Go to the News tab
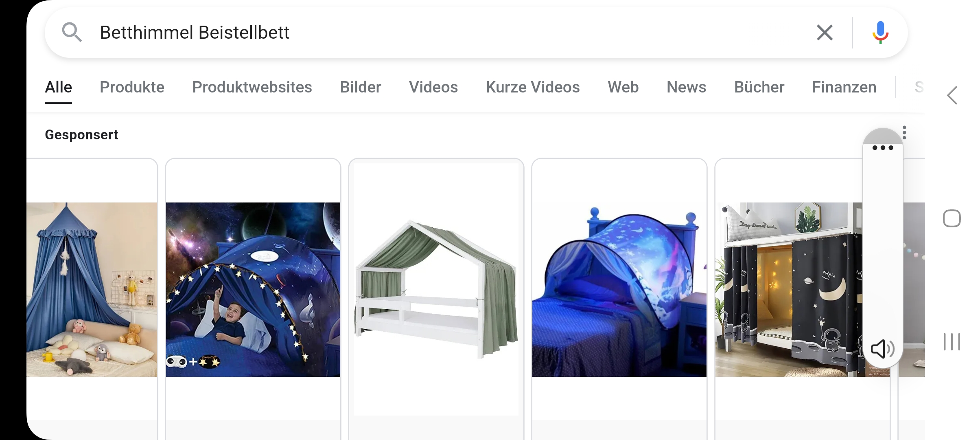This screenshot has height=440, width=980. [x=686, y=87]
